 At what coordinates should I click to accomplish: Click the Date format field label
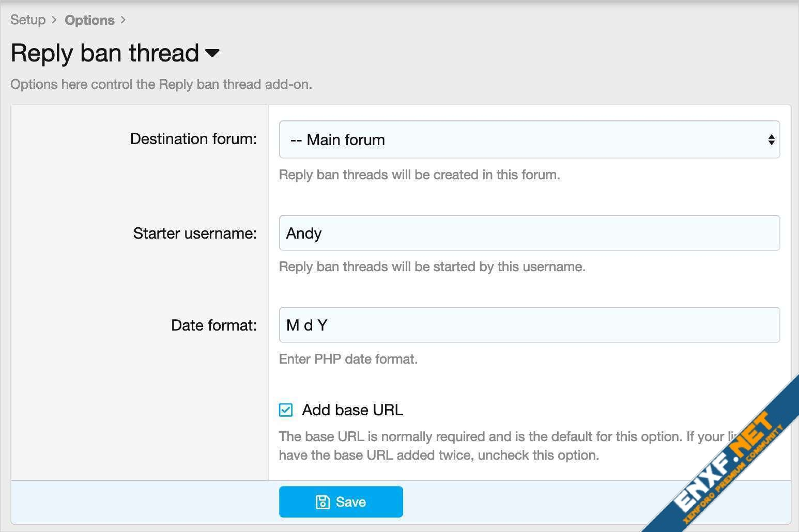213,325
